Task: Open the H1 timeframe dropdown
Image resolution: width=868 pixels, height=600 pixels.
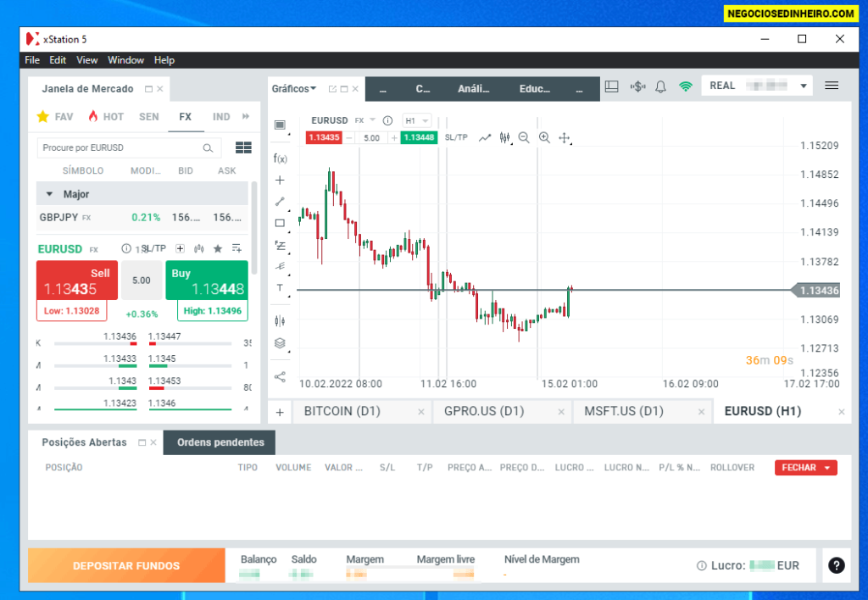Action: [417, 120]
